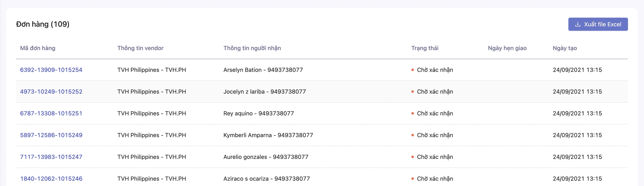Open order 6787-13308-1015251

coord(51,113)
